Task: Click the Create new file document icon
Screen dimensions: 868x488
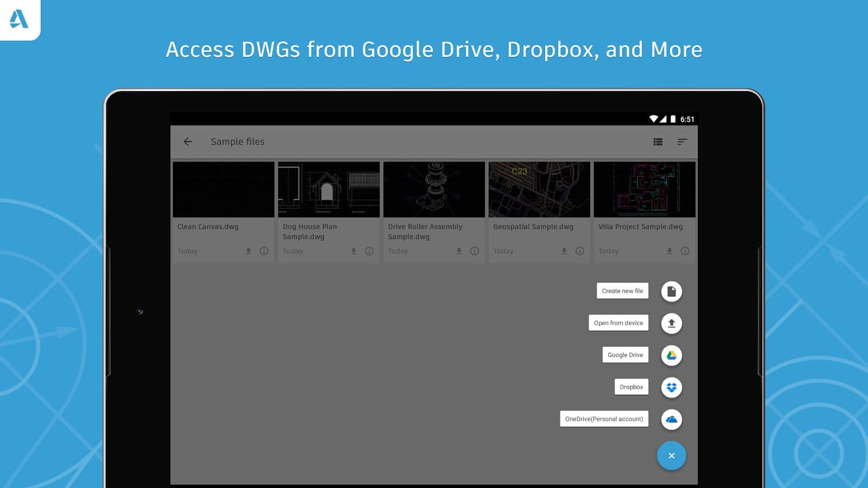Action: [671, 291]
